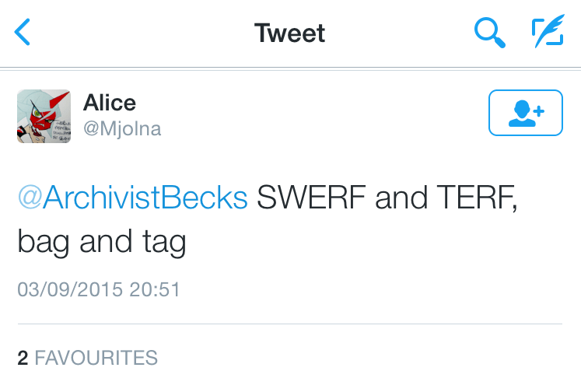Viewport: 581px width, 392px height.
Task: Open the @Mjolna handle
Action: [x=122, y=128]
